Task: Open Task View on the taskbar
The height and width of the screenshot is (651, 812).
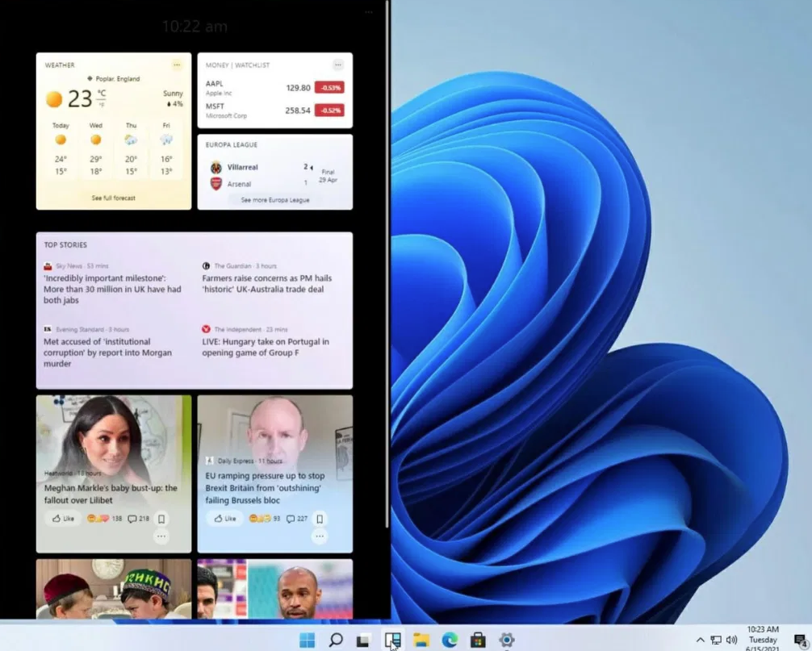Action: [363, 641]
